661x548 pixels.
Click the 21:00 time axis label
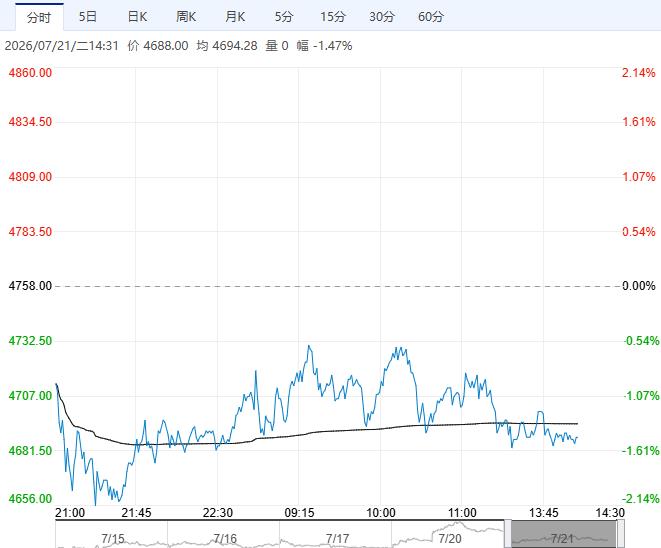(70, 513)
